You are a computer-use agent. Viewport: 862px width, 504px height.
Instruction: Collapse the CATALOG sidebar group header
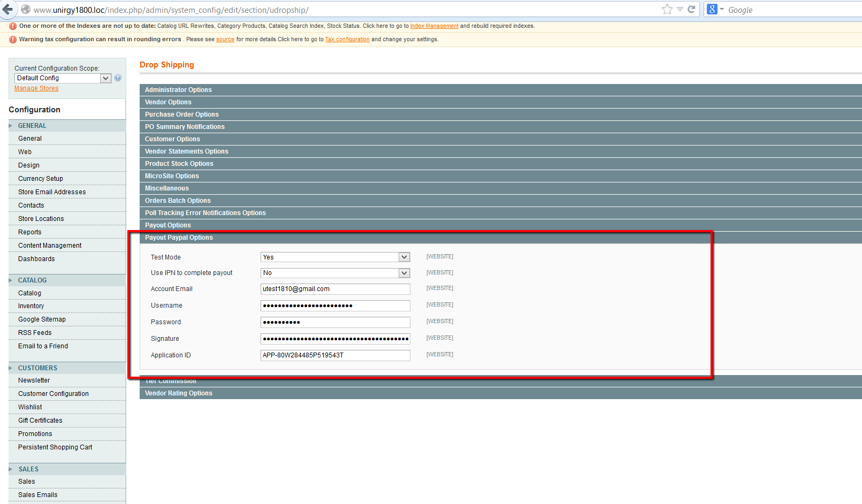click(67, 280)
